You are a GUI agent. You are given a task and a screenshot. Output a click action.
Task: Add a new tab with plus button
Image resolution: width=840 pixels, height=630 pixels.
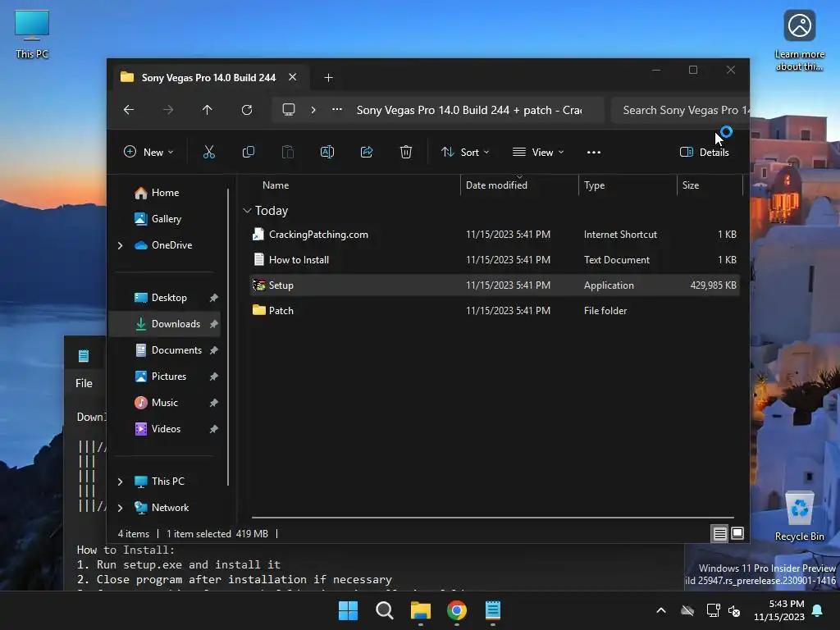coord(328,78)
